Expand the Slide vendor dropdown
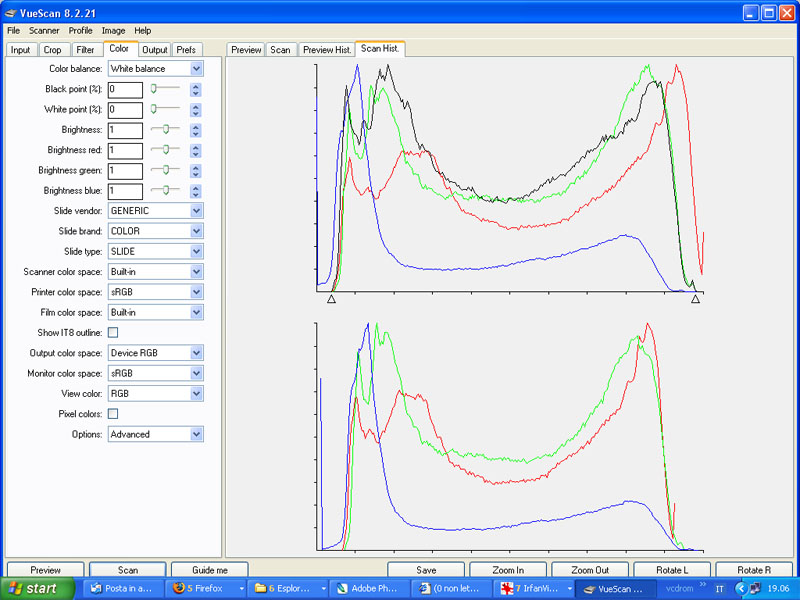The image size is (800, 600). pyautogui.click(x=196, y=211)
